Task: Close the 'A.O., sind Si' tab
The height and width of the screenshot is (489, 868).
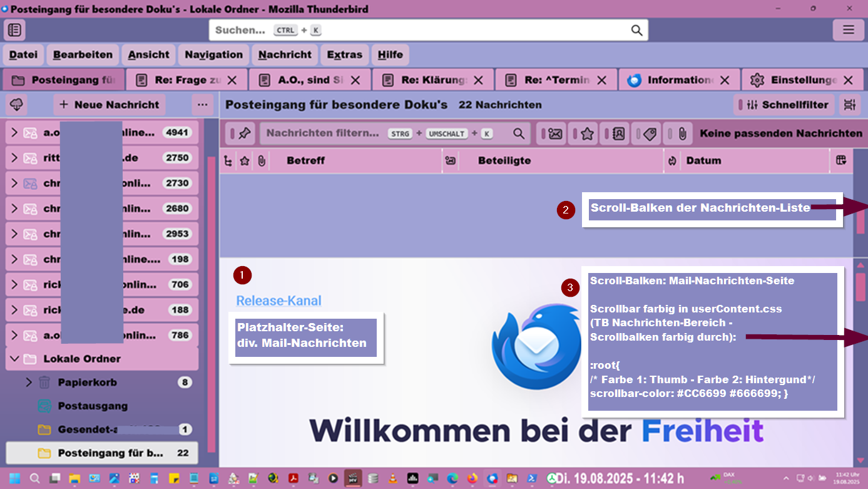Action: pyautogui.click(x=355, y=80)
